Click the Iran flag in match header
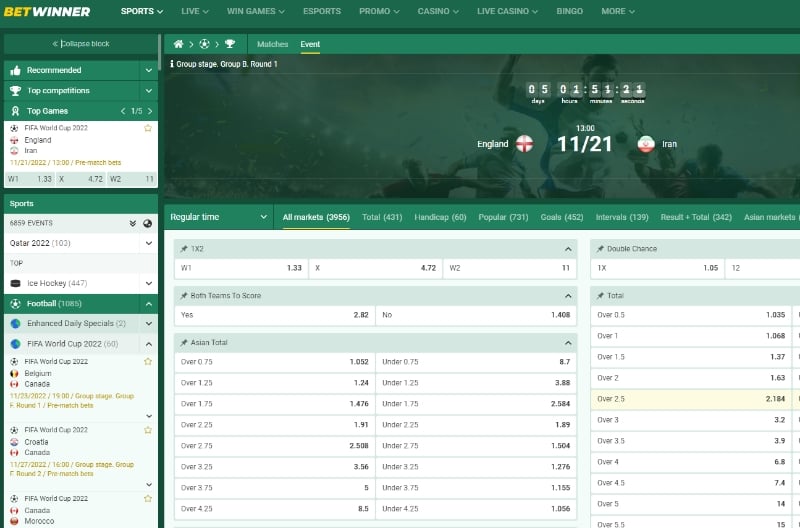 (x=646, y=144)
